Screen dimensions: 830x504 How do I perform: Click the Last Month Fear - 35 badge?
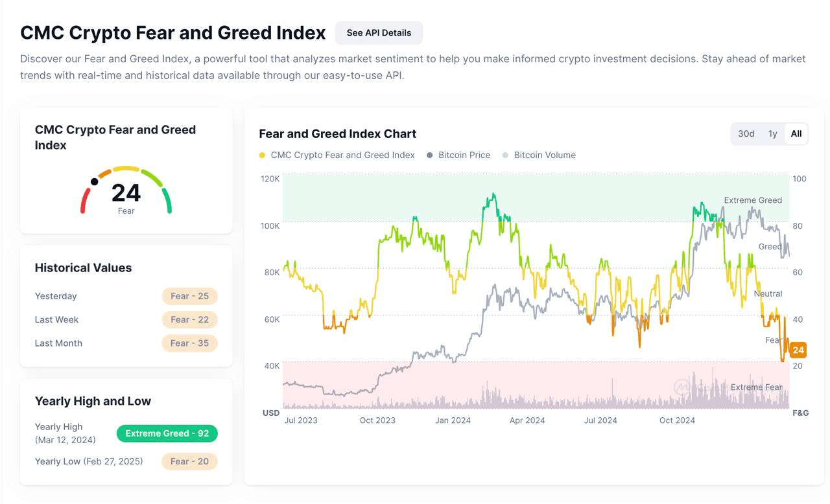[190, 343]
